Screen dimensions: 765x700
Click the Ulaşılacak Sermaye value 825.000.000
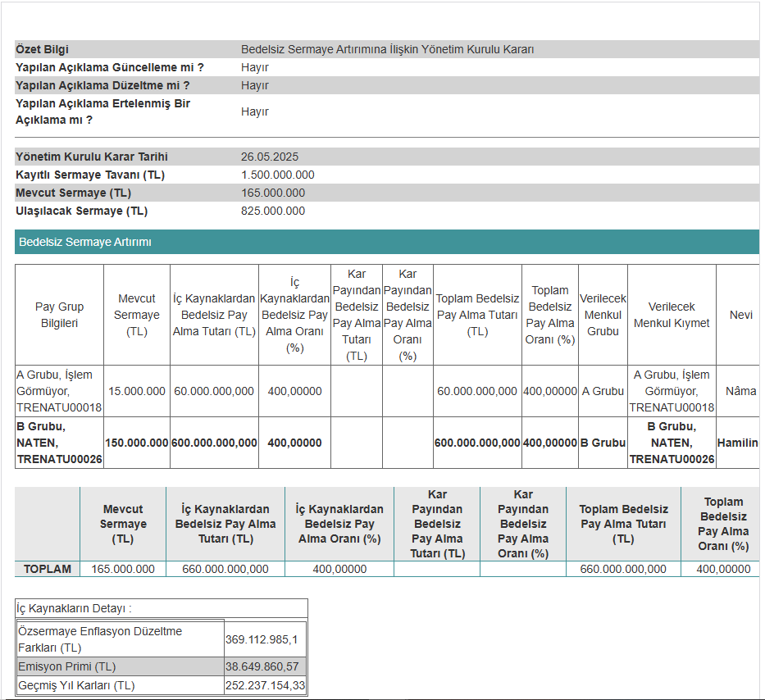[x=272, y=211]
